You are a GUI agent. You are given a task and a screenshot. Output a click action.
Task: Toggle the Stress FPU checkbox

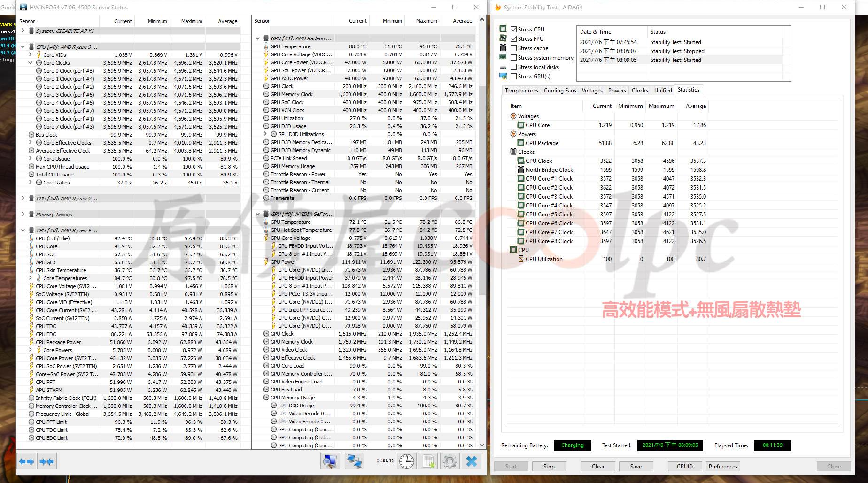pos(513,38)
